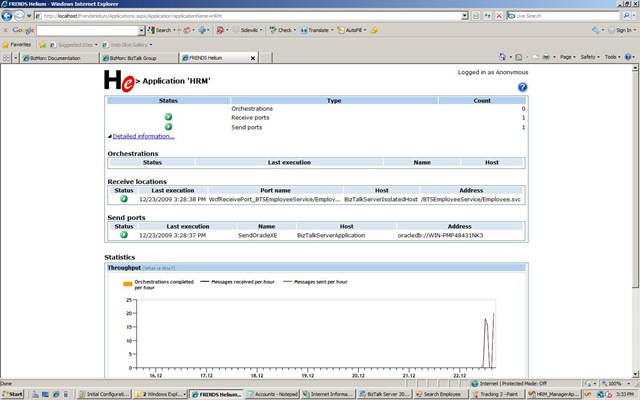Expand the Translate dropdown in Google toolbar
Viewport: 640px width, 400px height.
tap(332, 30)
